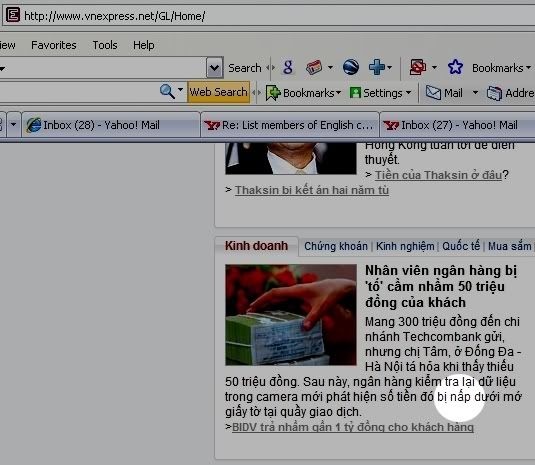Expand the search box dropdown arrow
The image size is (535, 465).
click(x=214, y=68)
